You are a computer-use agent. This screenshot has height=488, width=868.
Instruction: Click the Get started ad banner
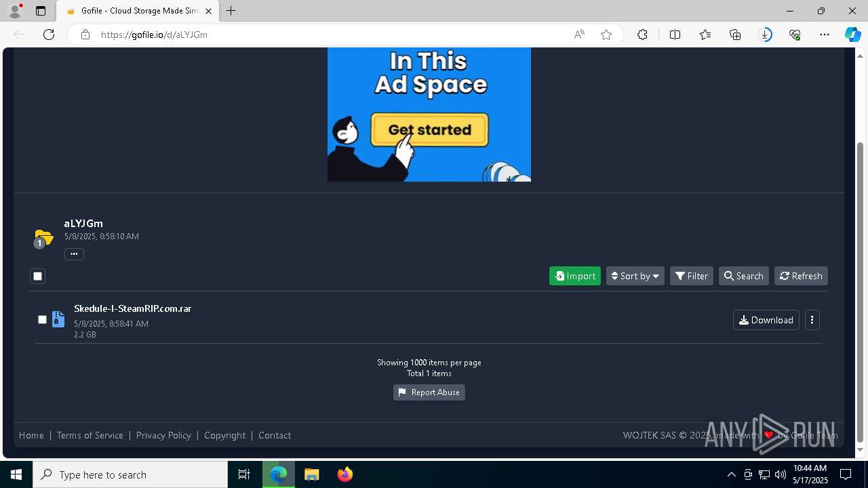tap(429, 129)
